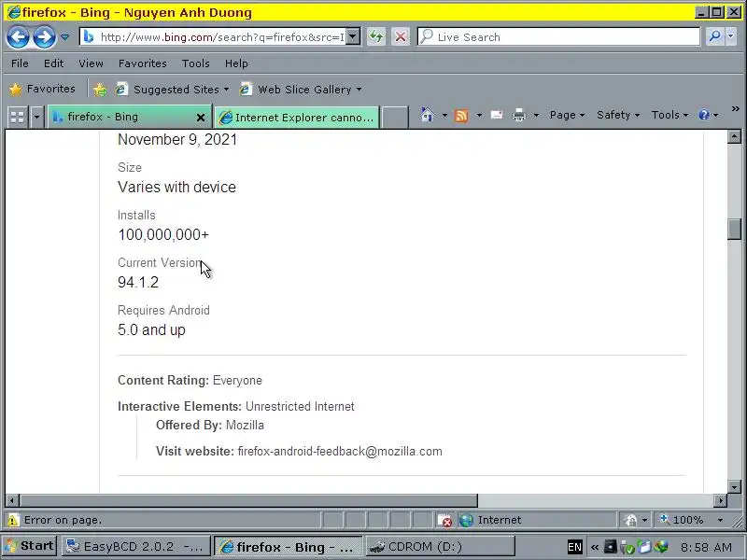The height and width of the screenshot is (560, 747).
Task: Click the November 9, 2021 date text
Action: point(177,139)
